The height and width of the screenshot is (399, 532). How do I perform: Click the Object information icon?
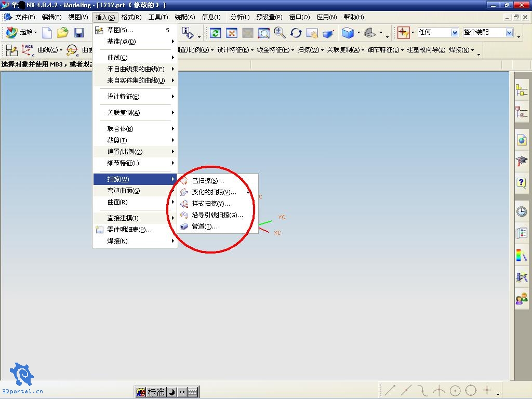(x=188, y=33)
